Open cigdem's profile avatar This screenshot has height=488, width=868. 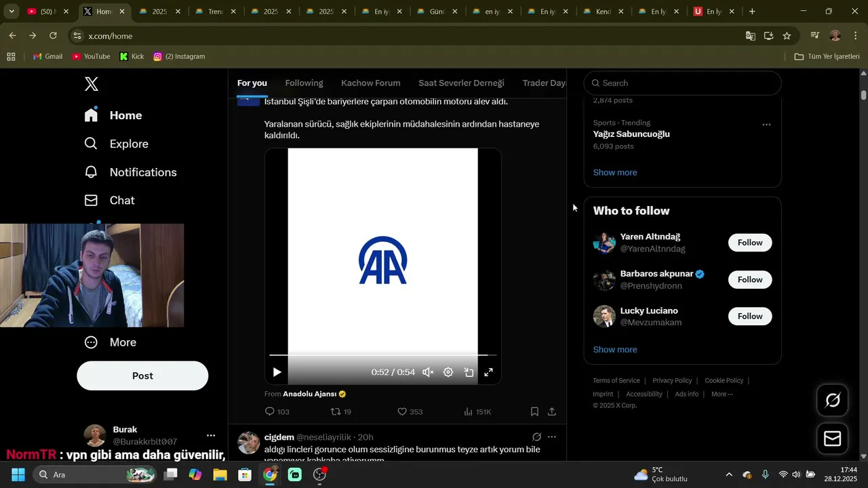[249, 443]
